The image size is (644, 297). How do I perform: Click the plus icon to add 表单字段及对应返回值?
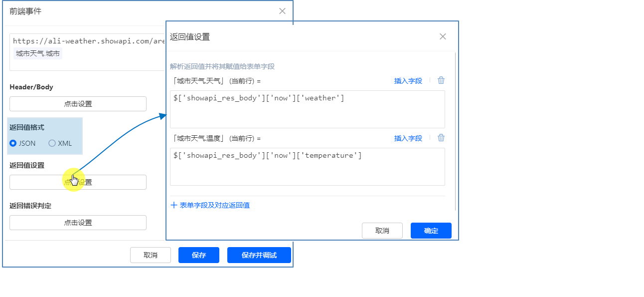click(174, 205)
